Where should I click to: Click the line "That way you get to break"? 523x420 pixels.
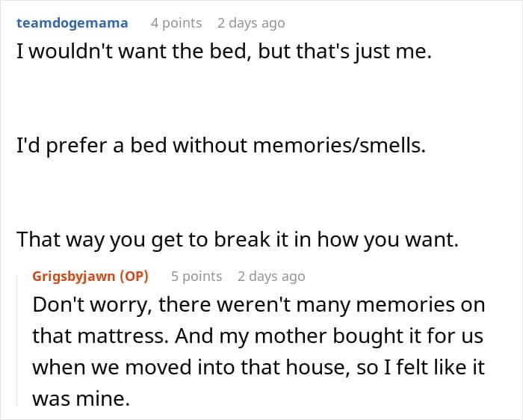point(238,240)
